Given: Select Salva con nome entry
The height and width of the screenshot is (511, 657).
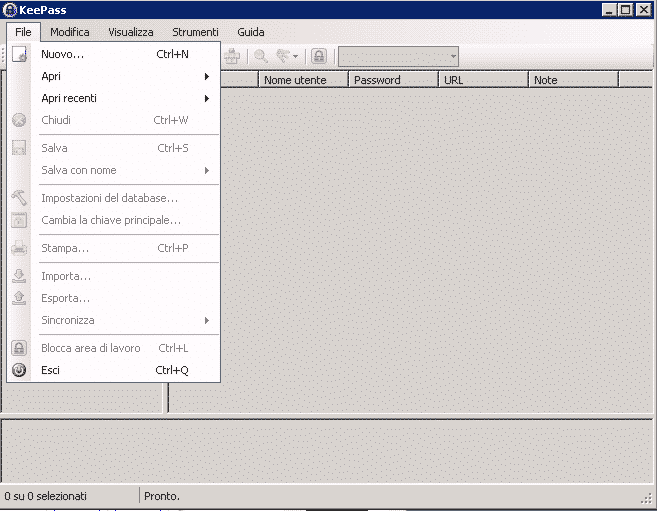Looking at the screenshot, I should tap(114, 170).
